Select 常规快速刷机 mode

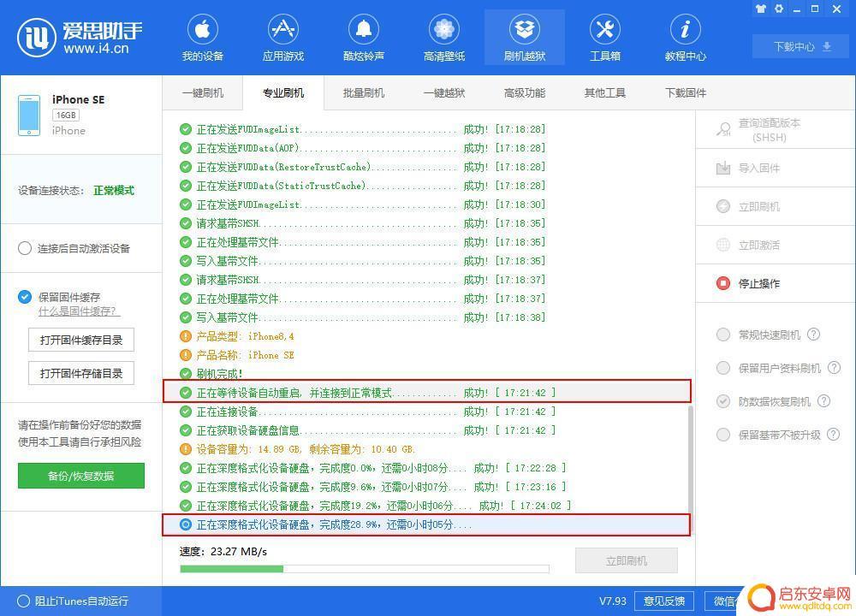(x=723, y=335)
